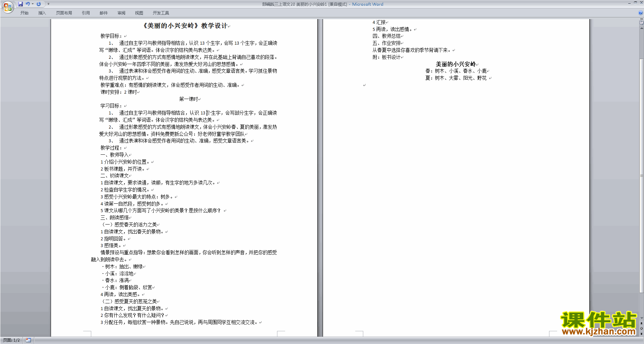Click the Next Page double-arrow button
644x344 pixels.
[x=641, y=333]
